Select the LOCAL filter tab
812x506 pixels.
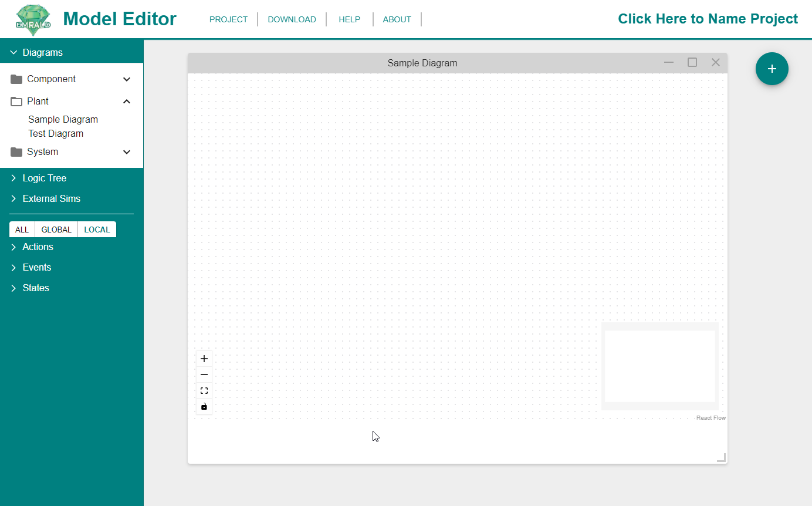click(x=97, y=230)
